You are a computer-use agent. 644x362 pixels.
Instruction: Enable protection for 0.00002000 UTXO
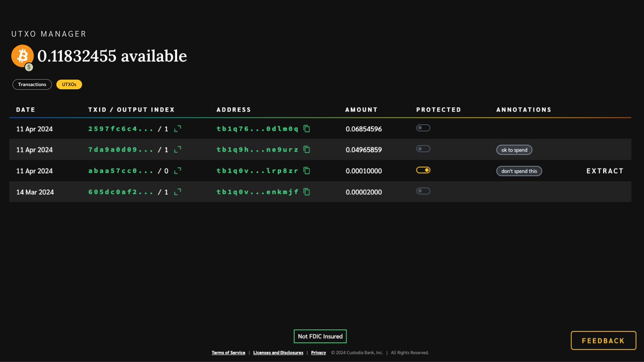coord(423,190)
